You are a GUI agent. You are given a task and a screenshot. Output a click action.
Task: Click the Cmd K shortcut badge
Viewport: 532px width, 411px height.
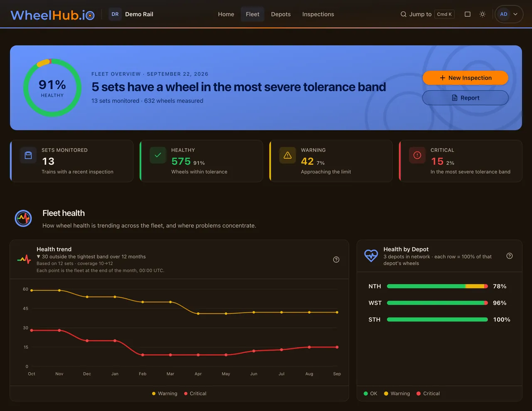(444, 14)
